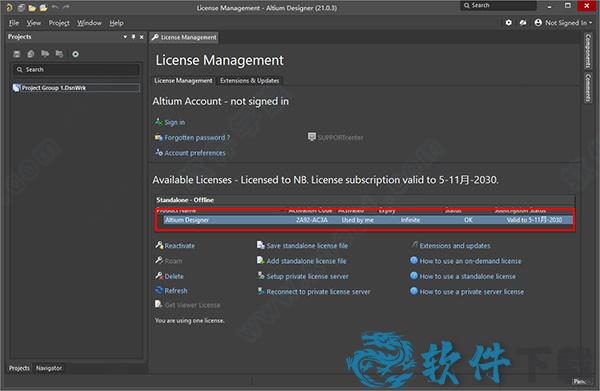The image size is (600, 391).
Task: Click the Save icon in title bar
Action: (x=21, y=8)
